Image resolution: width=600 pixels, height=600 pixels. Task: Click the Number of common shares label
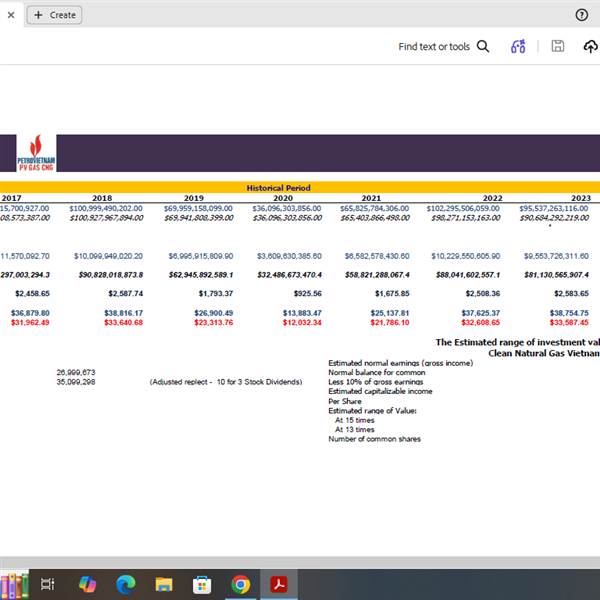click(375, 439)
